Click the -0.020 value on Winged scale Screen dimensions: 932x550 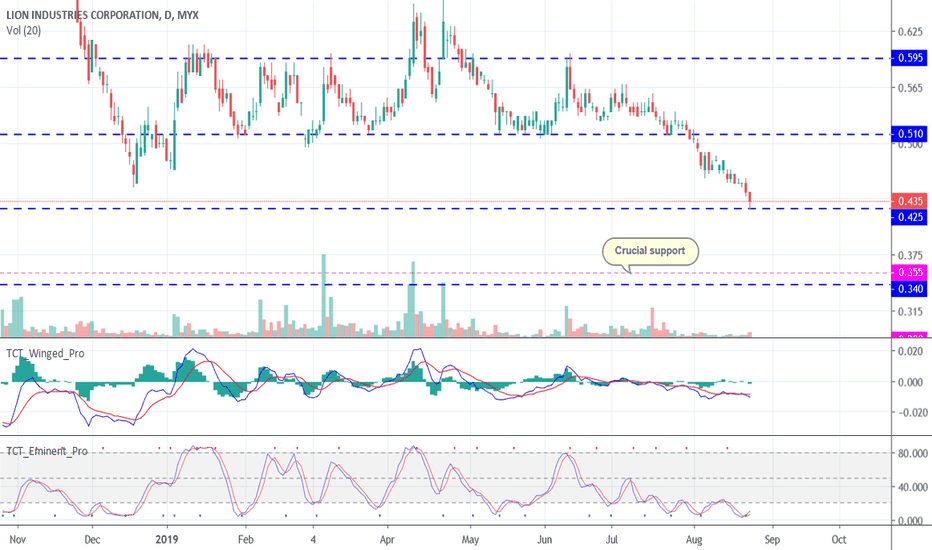(909, 412)
